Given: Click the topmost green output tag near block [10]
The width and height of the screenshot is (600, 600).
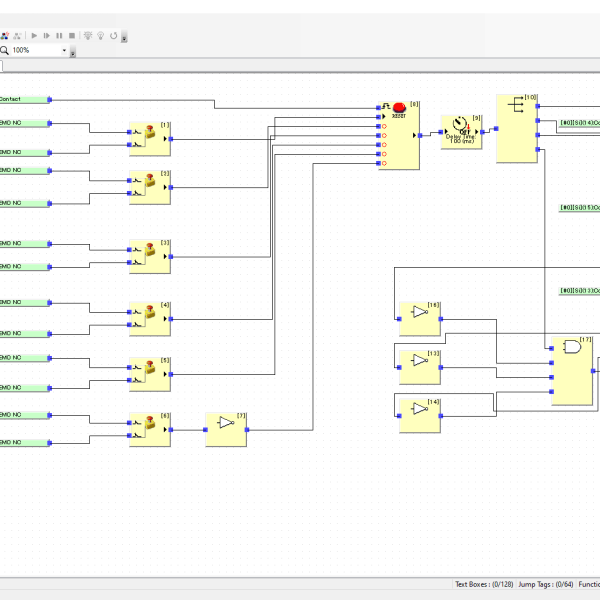Looking at the screenshot, I should point(580,123).
